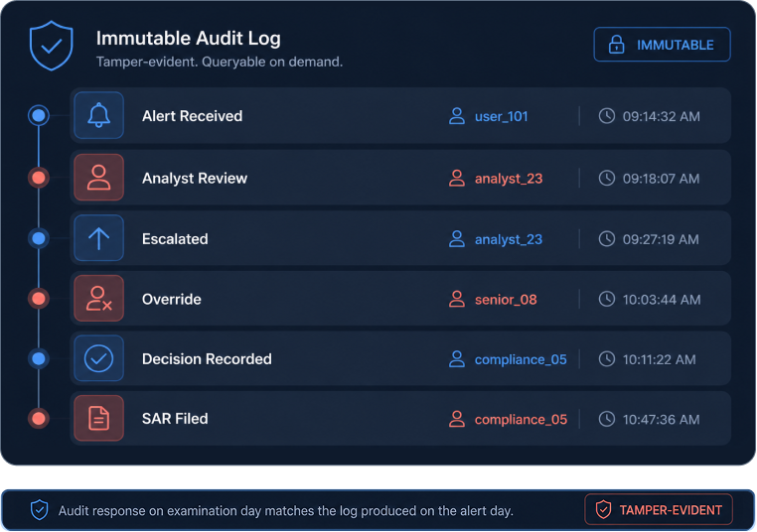This screenshot has width=757, height=532.
Task: Click the 10:11:22 AM timestamp
Action: click(x=659, y=359)
